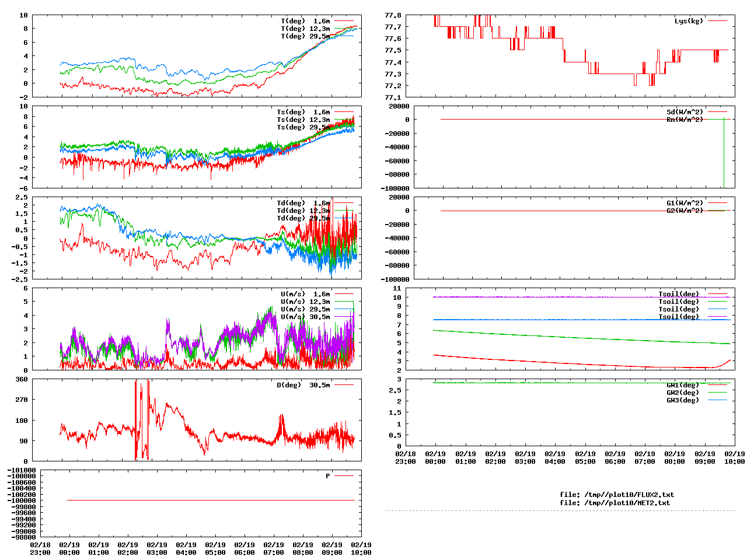The height and width of the screenshot is (560, 747).
Task: Click the '-98800' pressure axis tick
Action: [x=24, y=537]
